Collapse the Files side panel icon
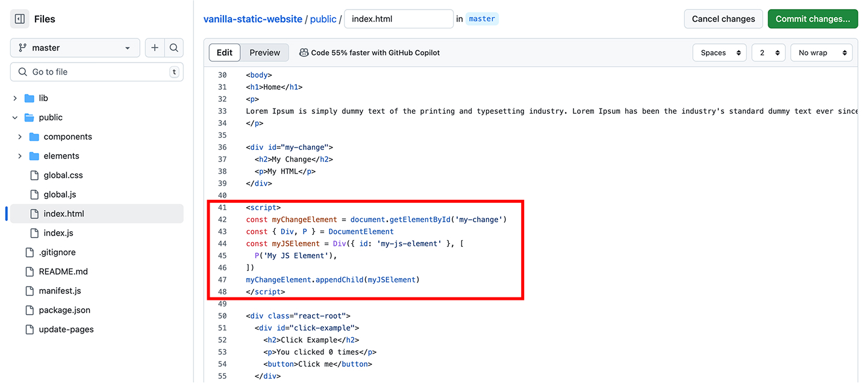 tap(20, 19)
